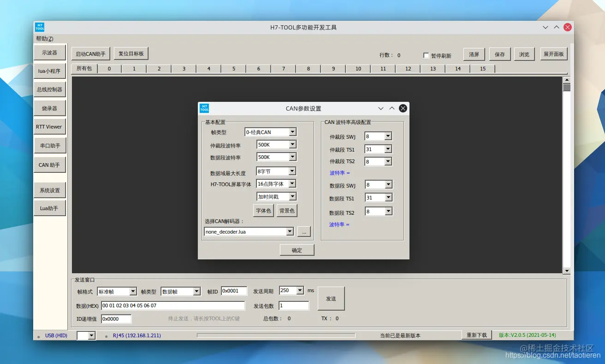Click the browse '...' decoder file button
This screenshot has height=364, width=605.
click(303, 232)
